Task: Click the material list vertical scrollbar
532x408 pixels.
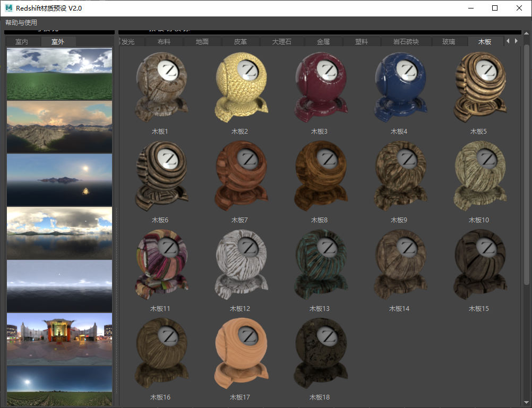Action: point(527,159)
